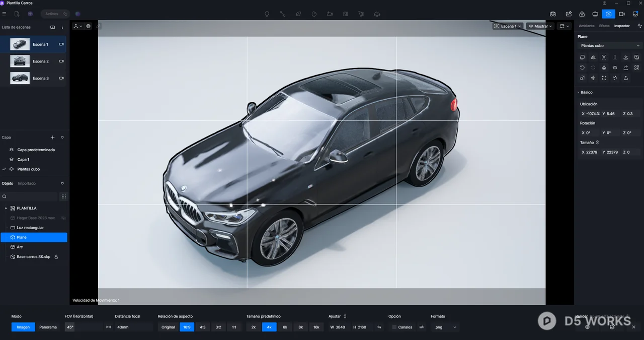This screenshot has height=340, width=644.
Task: Switch to the Importado tab
Action: pos(27,183)
